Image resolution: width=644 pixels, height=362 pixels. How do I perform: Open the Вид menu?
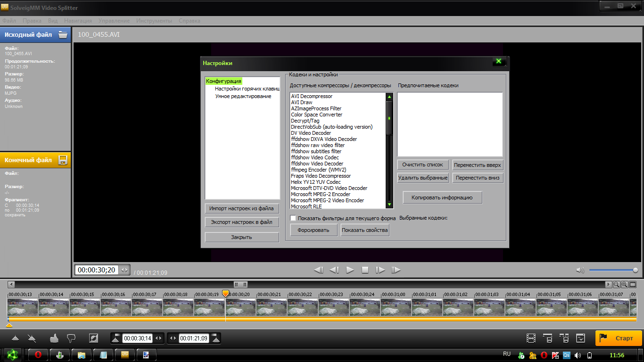[53, 21]
